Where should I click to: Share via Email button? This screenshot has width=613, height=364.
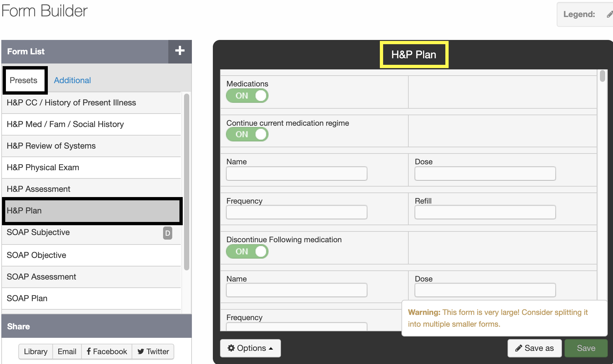[x=67, y=352]
